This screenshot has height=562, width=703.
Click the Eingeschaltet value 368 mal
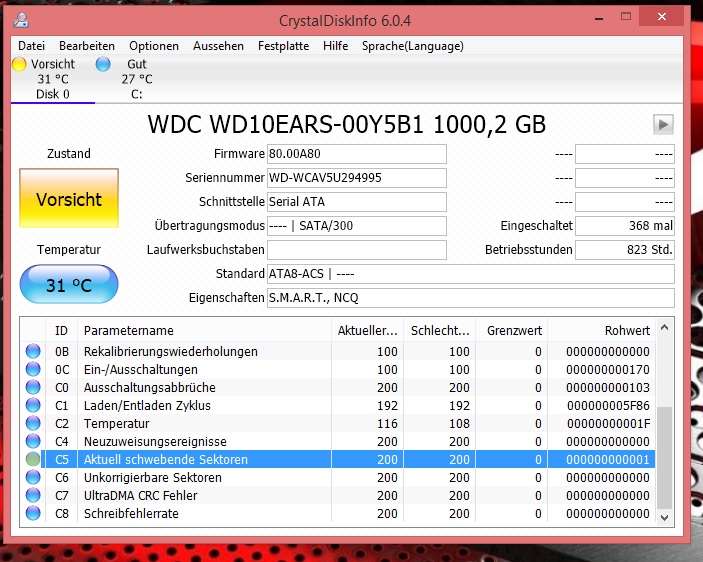625,226
